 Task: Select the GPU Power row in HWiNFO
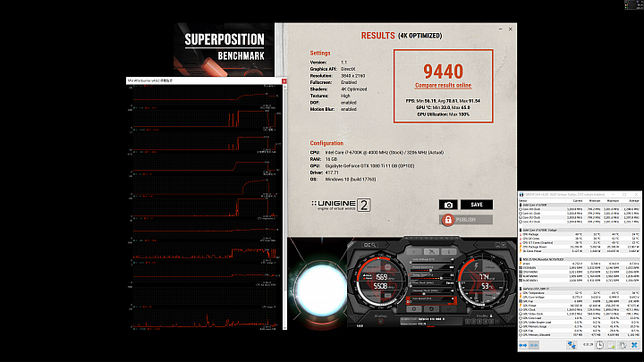579,306
